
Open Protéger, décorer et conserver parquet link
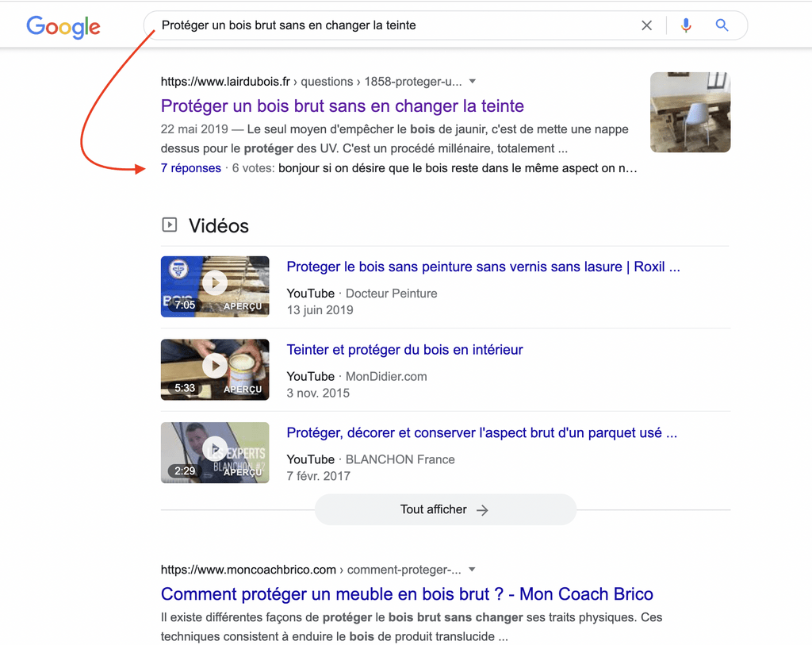(x=481, y=432)
